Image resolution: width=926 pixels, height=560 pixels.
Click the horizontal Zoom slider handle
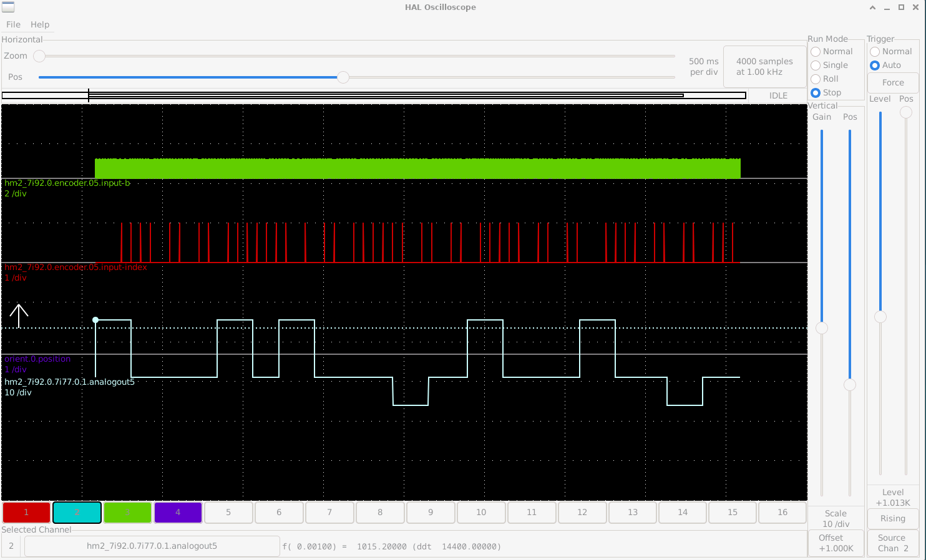(x=39, y=56)
